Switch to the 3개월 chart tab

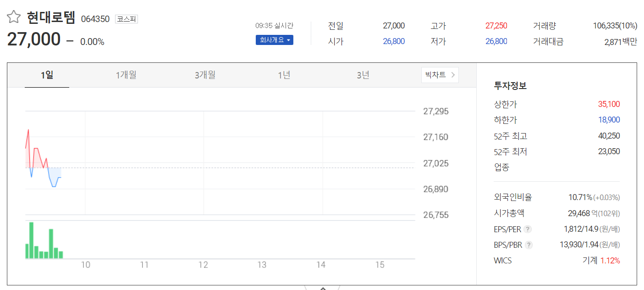205,75
